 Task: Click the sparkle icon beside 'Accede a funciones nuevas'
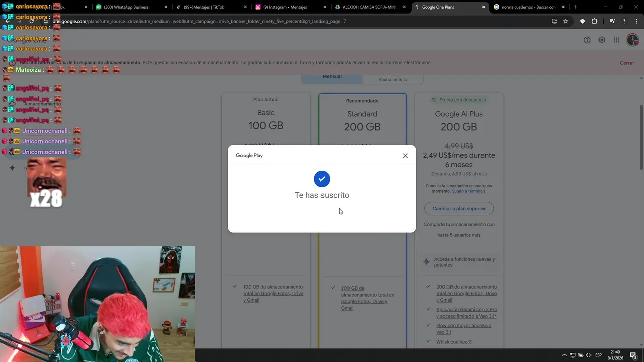[427, 262]
